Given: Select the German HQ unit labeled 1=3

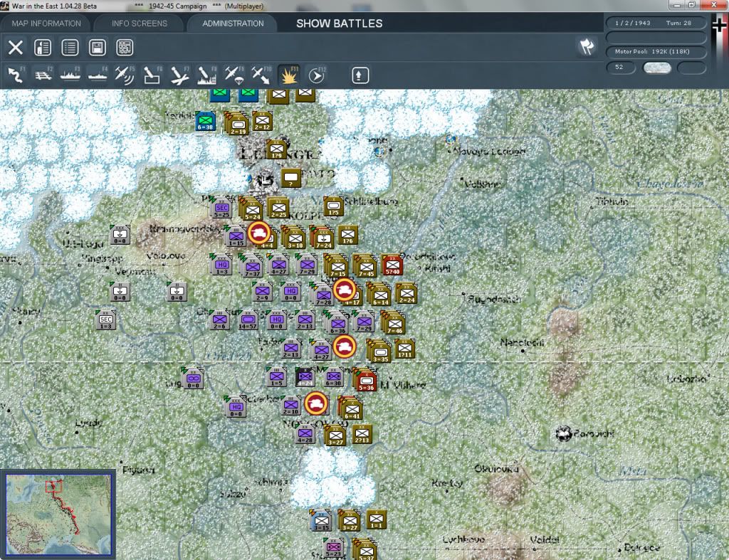Looking at the screenshot, I should pos(221,265).
